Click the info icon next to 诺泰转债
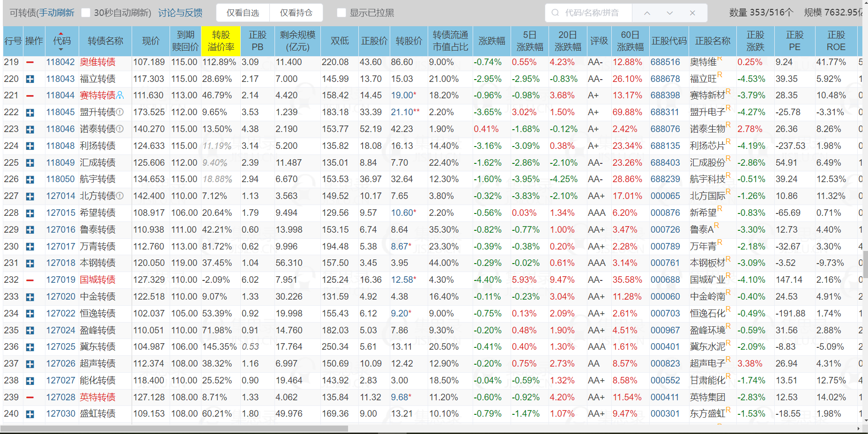This screenshot has width=868, height=434. point(120,129)
